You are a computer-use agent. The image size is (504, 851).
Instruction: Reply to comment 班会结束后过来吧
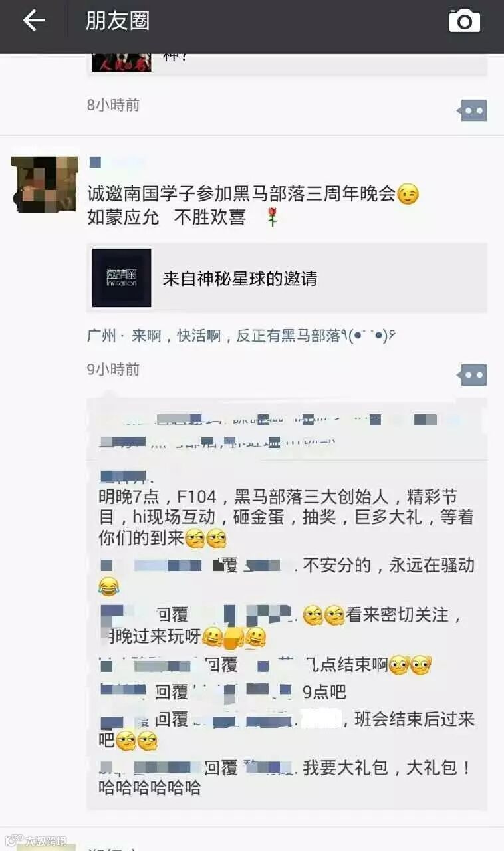pos(287,729)
